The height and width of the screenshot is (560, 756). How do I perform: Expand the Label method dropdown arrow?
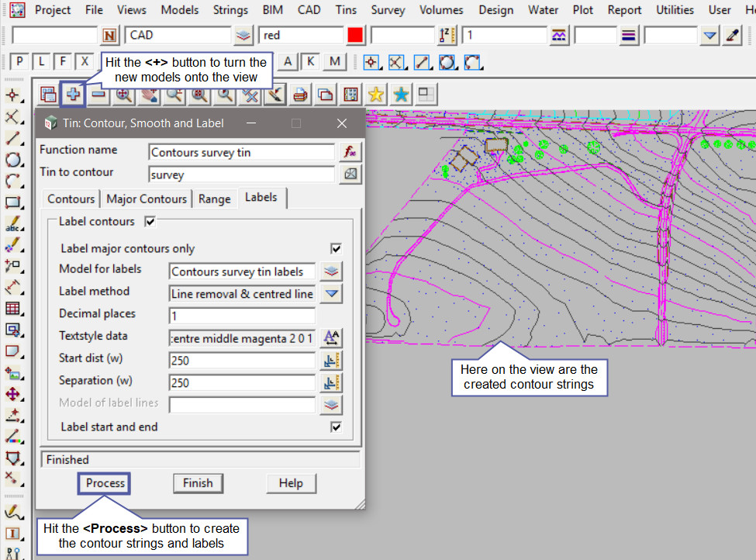point(332,293)
